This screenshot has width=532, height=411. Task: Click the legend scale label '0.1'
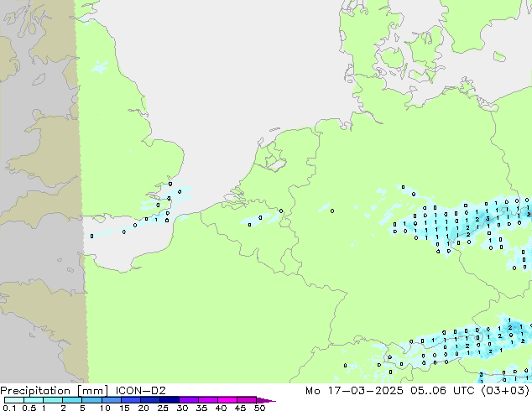[x=9, y=408]
